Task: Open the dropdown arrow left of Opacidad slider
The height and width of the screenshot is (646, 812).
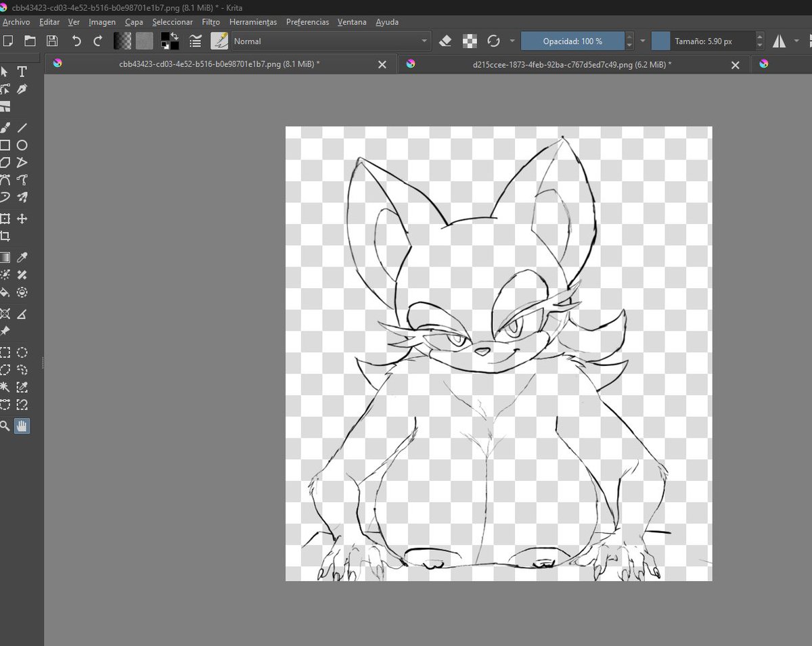Action: (x=512, y=41)
